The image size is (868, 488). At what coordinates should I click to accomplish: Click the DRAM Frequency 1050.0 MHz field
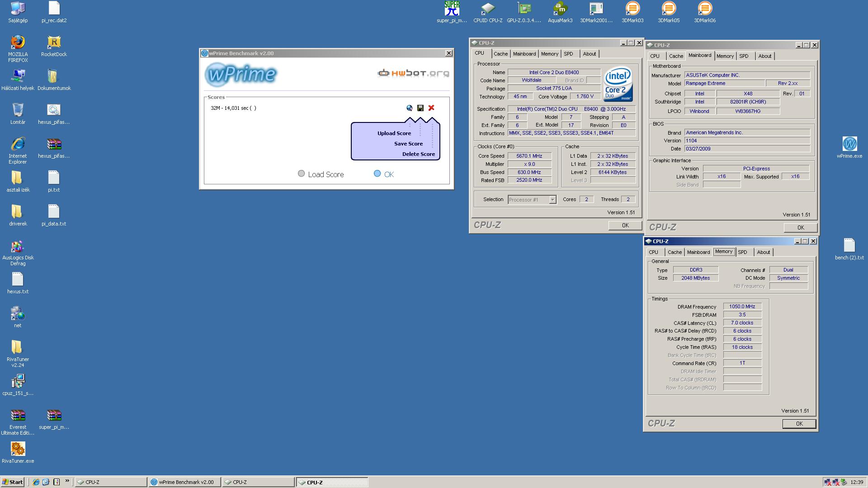(742, 306)
